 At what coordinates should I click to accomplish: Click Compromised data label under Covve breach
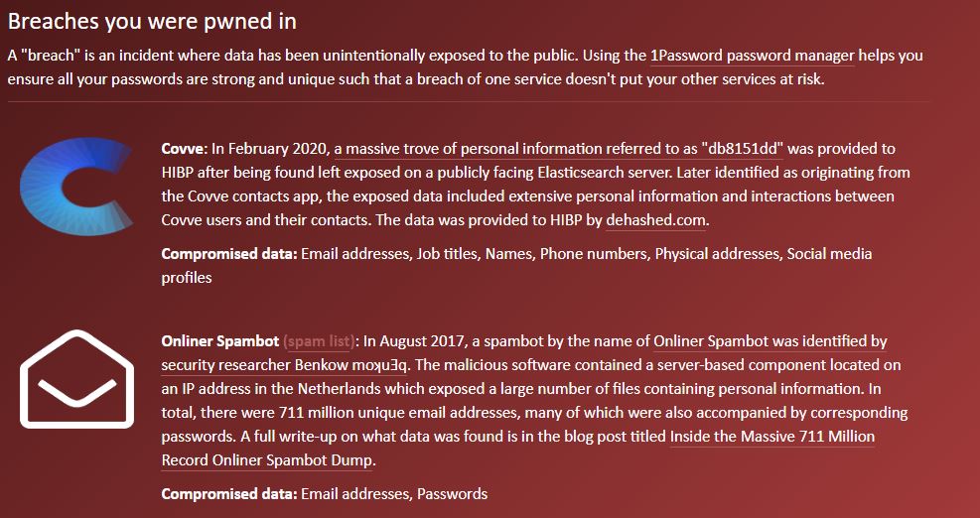pos(229,254)
